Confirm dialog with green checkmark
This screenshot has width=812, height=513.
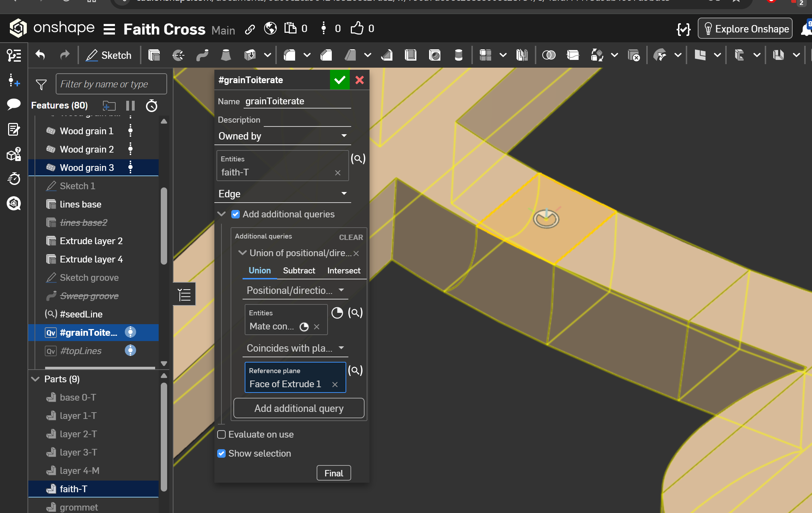340,80
